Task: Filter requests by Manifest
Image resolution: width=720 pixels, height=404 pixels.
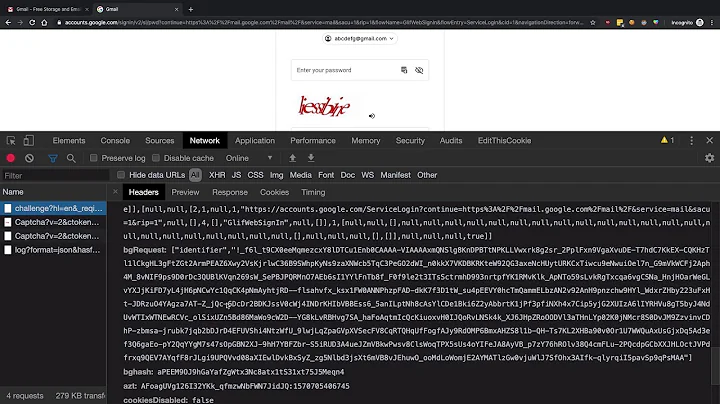Action: click(x=395, y=175)
